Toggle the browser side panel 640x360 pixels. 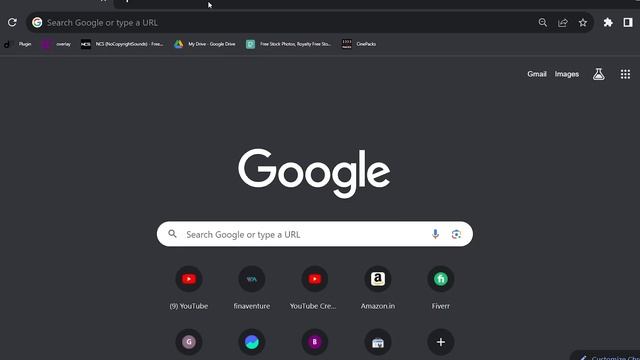(628, 22)
